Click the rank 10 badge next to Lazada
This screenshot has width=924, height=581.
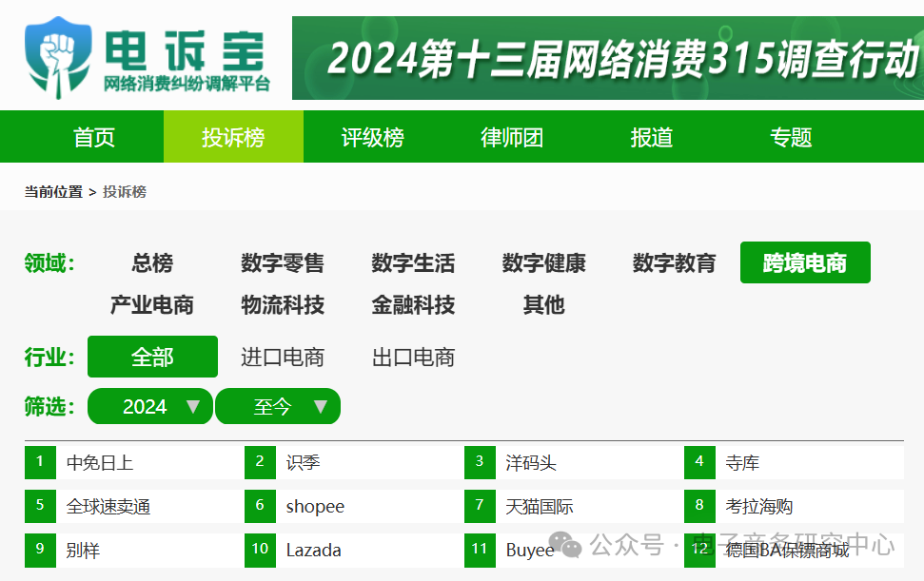point(260,550)
